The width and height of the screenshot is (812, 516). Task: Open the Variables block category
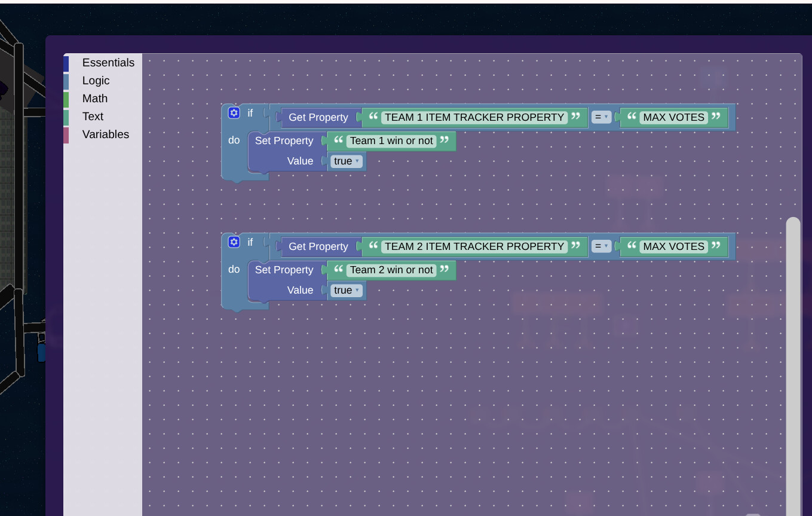click(105, 134)
